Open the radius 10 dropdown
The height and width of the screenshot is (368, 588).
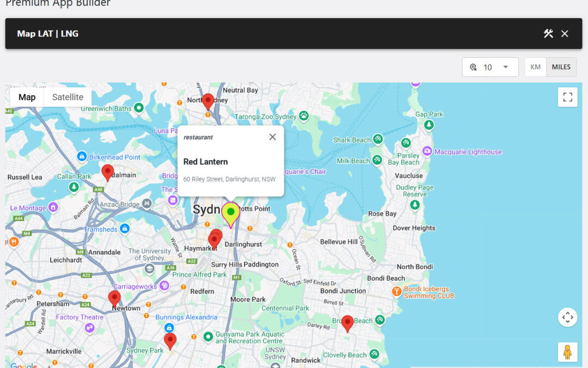click(490, 67)
